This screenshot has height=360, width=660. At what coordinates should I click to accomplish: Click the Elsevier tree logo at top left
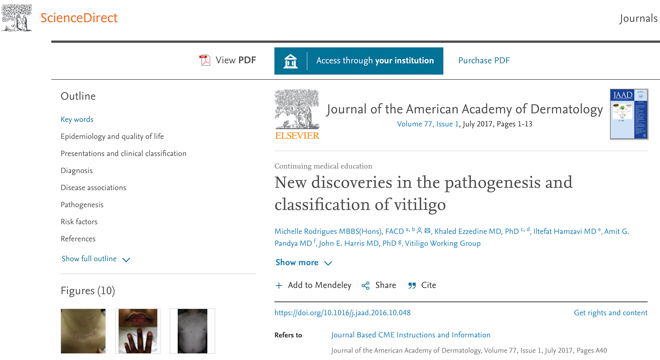16,18
